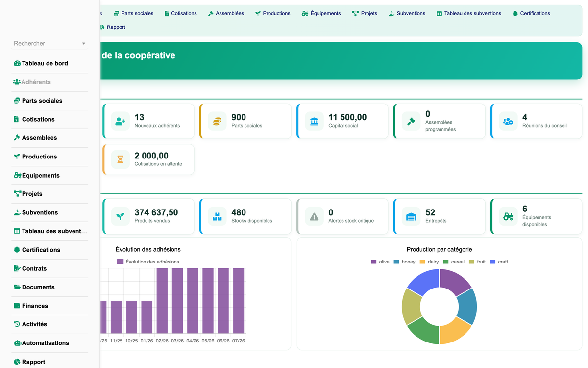Open Rapport link in top navigation
This screenshot has width=588, height=368.
(112, 27)
